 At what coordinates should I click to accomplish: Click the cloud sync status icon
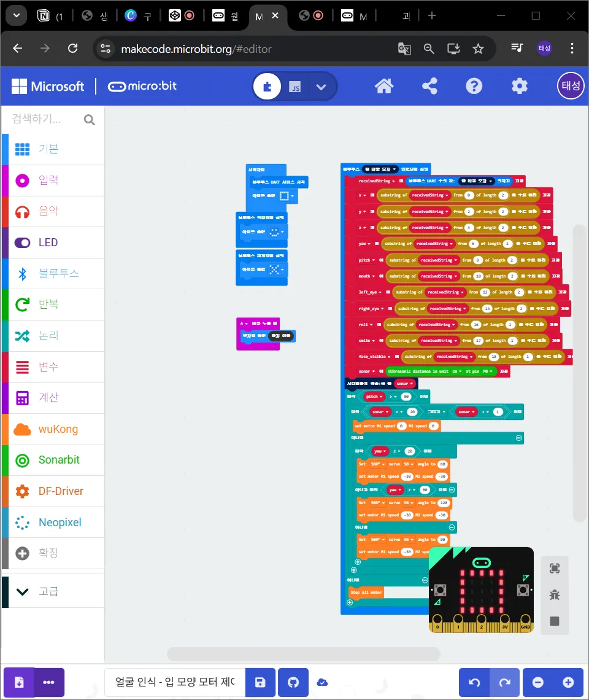pos(322,682)
